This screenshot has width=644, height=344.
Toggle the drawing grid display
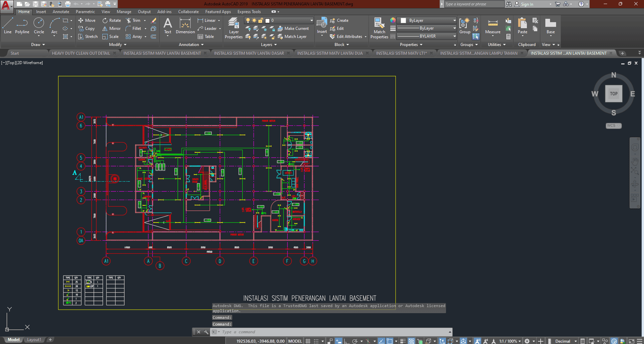click(308, 341)
